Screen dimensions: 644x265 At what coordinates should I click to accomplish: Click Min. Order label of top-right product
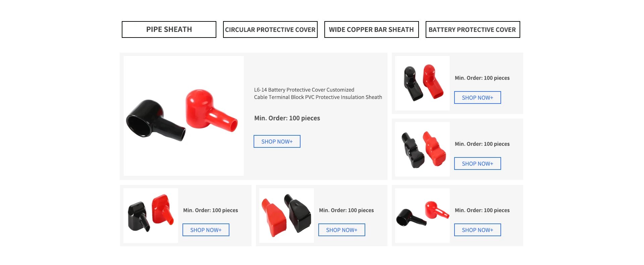pyautogui.click(x=482, y=78)
